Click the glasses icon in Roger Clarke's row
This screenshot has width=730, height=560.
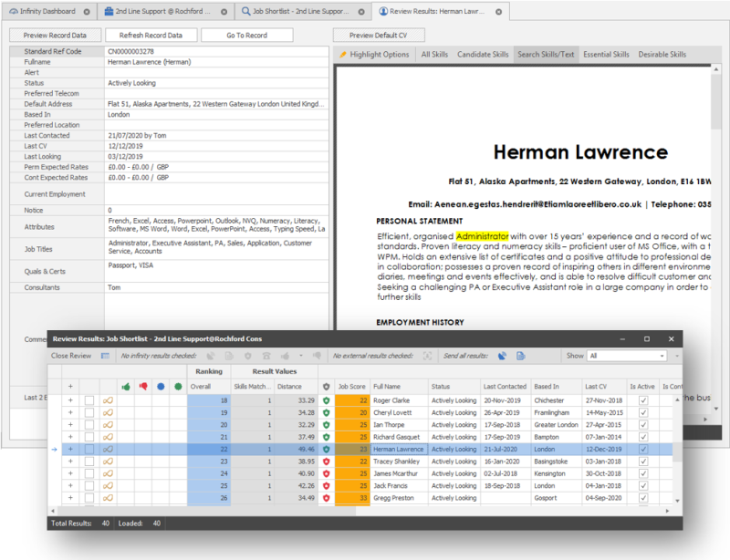pos(108,399)
